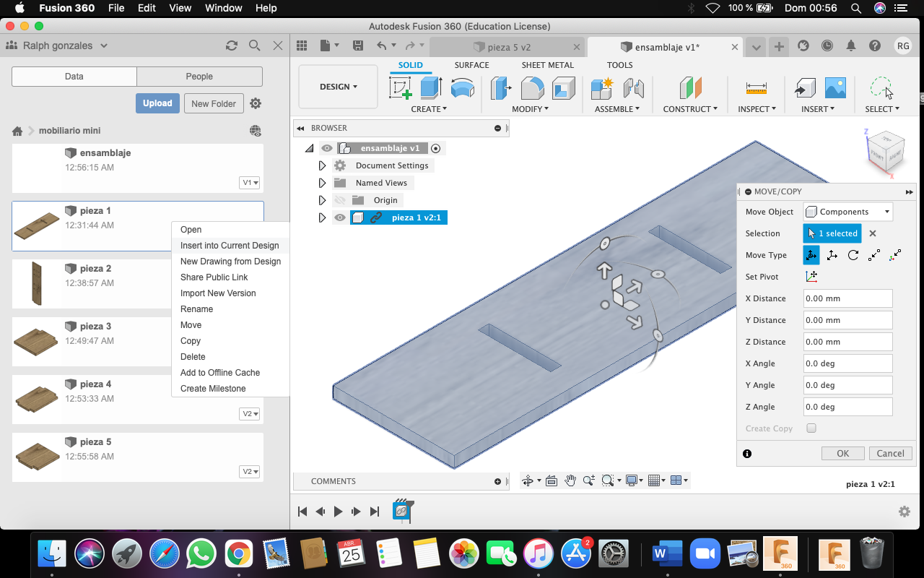Open the MODIFY dropdown menu

(531, 109)
